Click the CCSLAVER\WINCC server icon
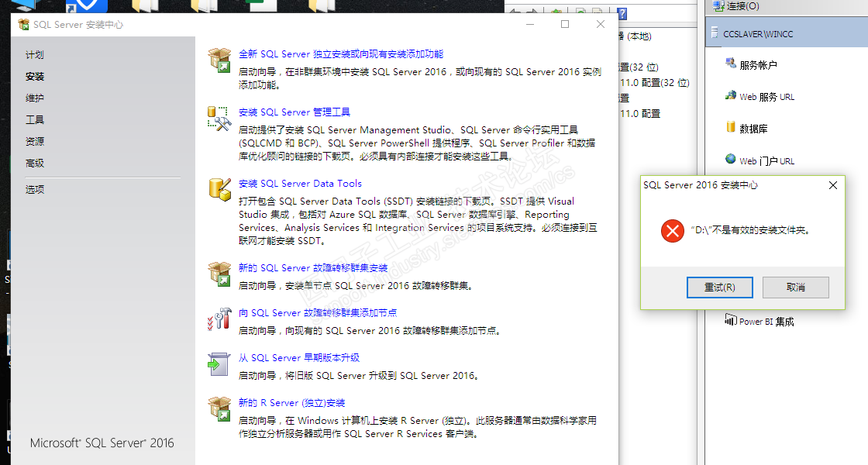The image size is (868, 465). [715, 33]
